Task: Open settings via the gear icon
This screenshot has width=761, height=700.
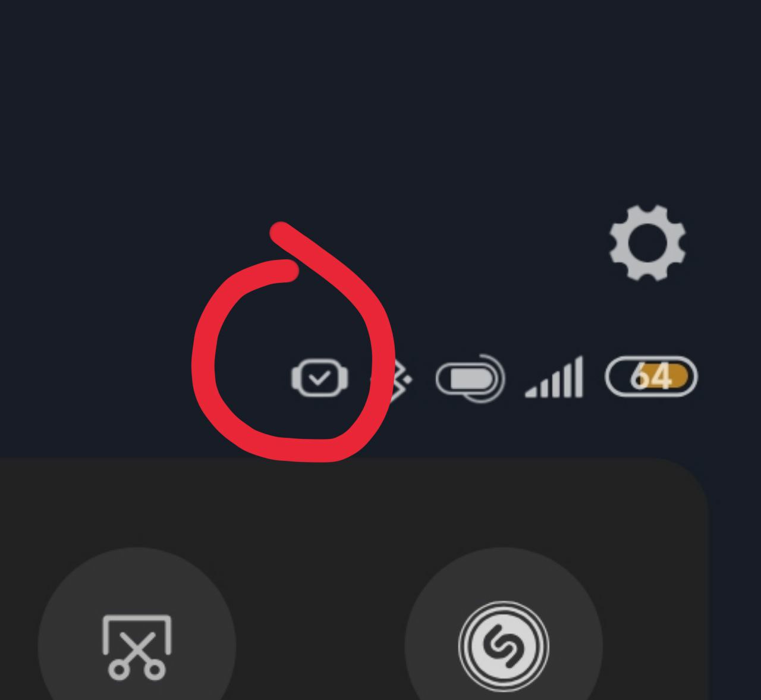Action: (x=647, y=243)
